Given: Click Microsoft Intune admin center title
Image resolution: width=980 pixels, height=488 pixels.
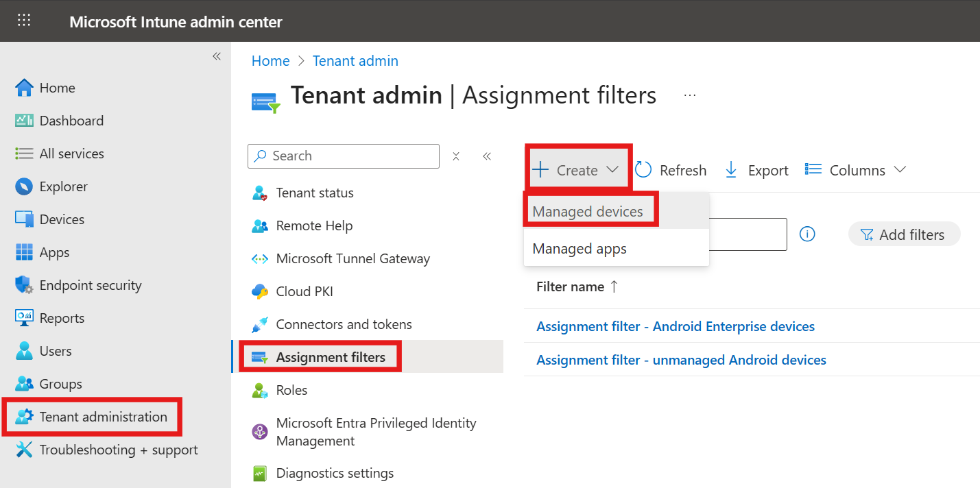Looking at the screenshot, I should (x=176, y=21).
